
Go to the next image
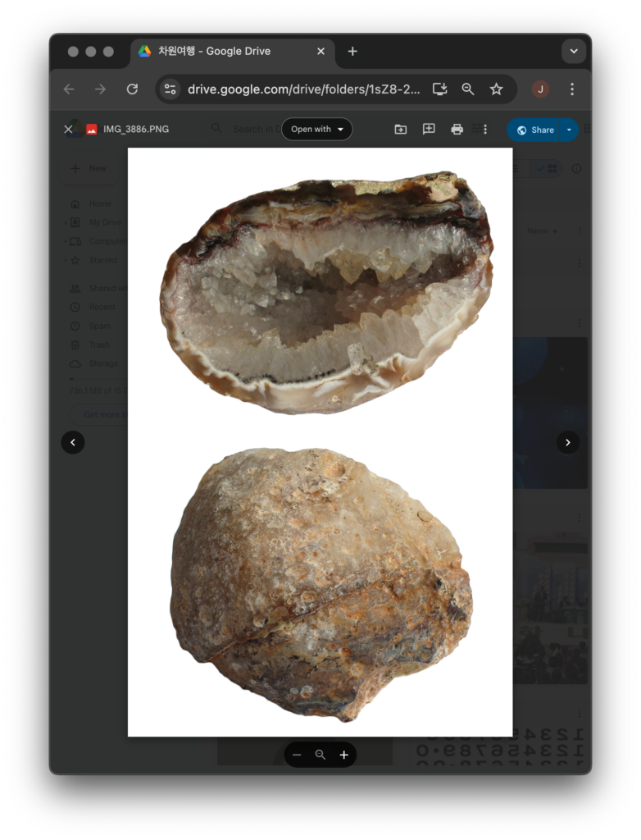(568, 442)
